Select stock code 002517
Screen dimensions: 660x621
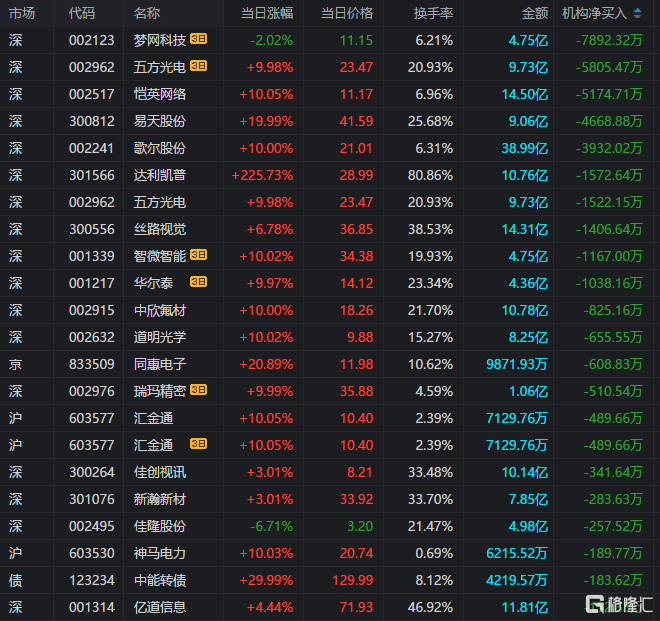(91, 94)
